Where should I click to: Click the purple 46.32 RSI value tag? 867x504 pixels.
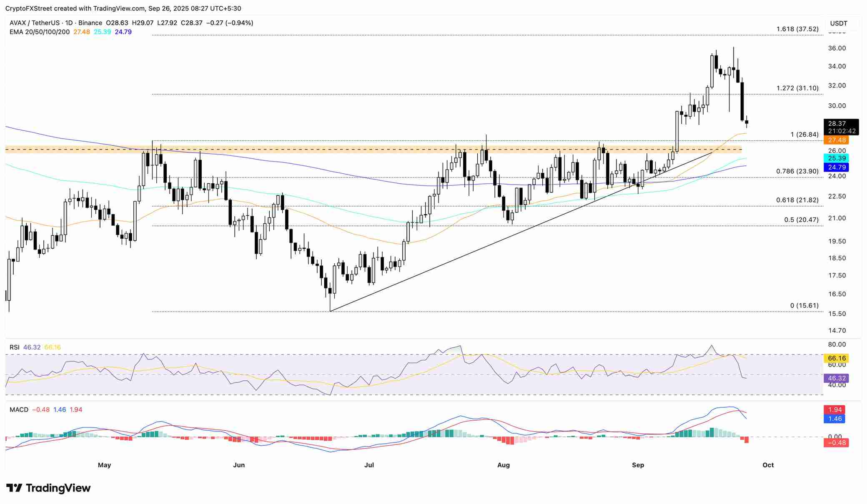tap(836, 378)
